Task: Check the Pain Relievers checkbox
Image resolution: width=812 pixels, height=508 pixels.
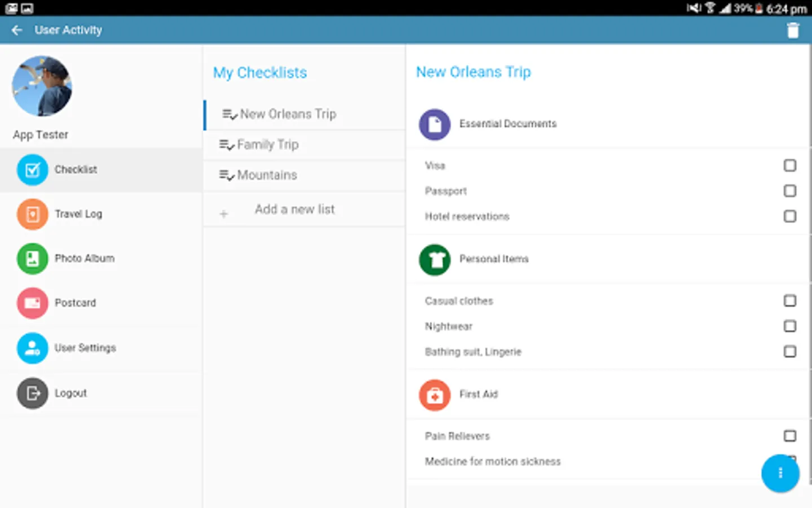Action: click(790, 436)
